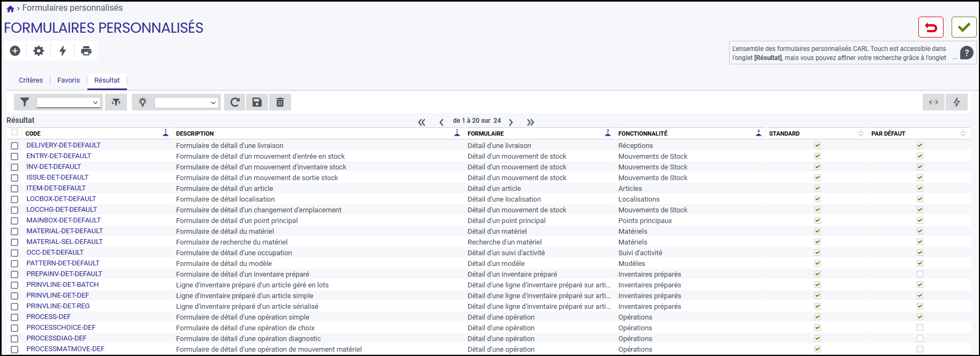Open the PREPAINV-DET-DEFAULT link
Screen dimensions: 980x356
(x=64, y=274)
